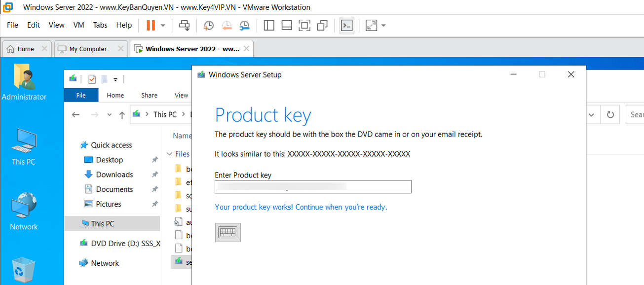
Task: Enter Unity mode icon
Action: (322, 25)
